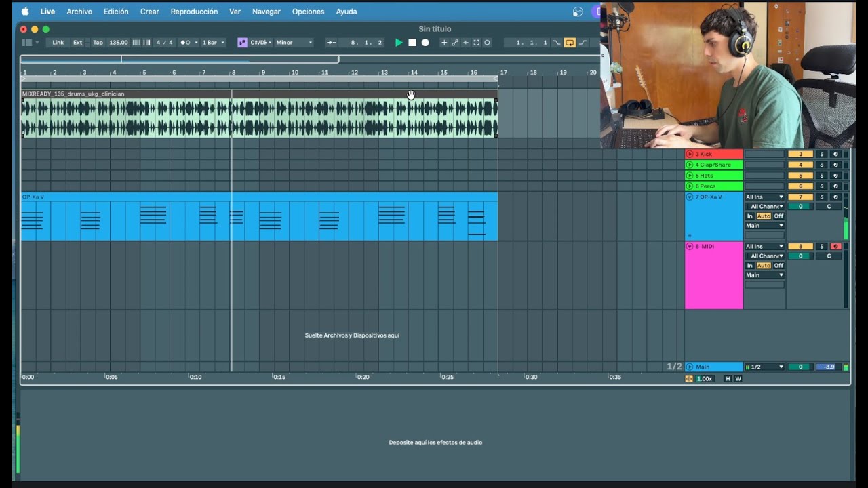Open the Apple menu
This screenshot has height=488, width=868.
[26, 12]
